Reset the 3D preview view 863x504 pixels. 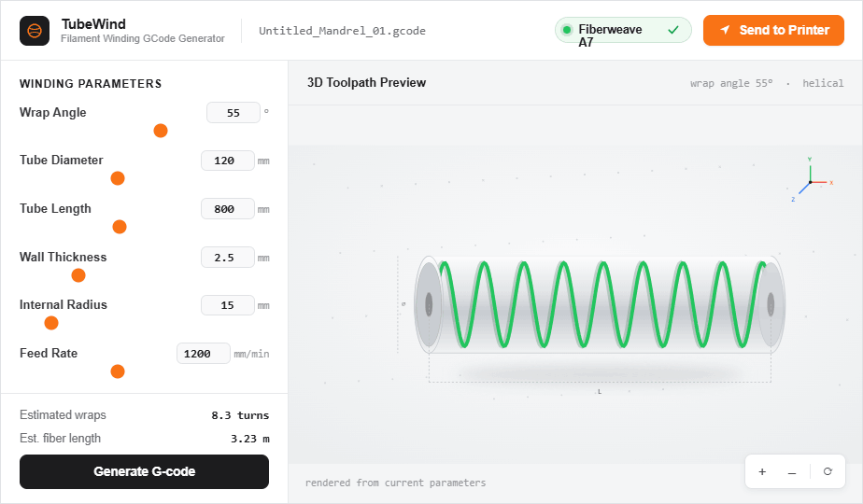click(828, 471)
